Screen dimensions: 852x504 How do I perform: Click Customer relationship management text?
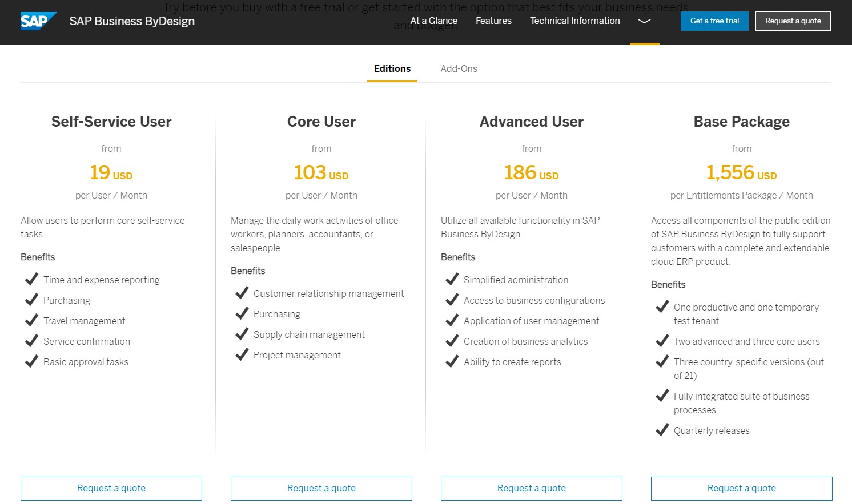[329, 293]
